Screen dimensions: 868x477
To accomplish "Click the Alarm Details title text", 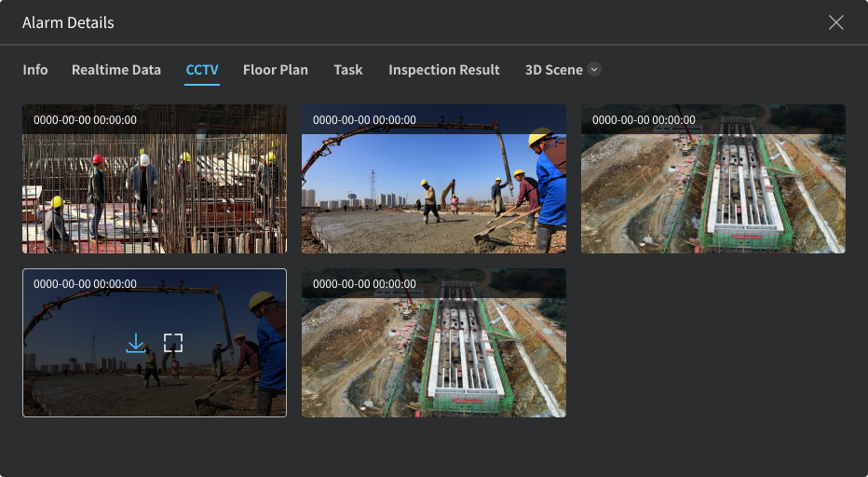I will pyautogui.click(x=68, y=22).
